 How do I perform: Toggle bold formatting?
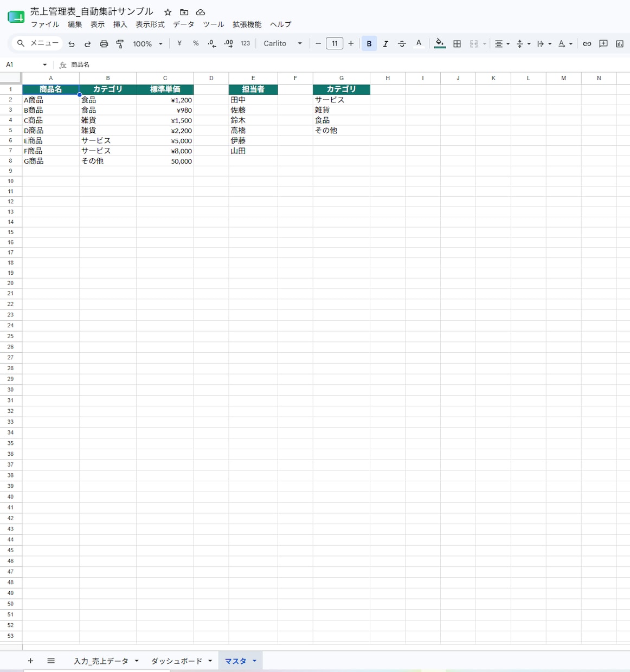(369, 43)
